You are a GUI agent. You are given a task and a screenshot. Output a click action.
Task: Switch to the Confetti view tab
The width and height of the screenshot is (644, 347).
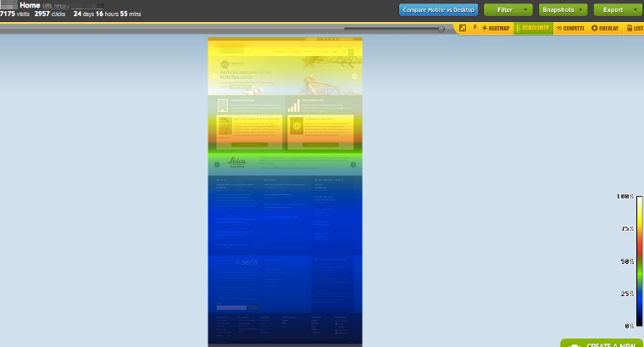coord(570,28)
